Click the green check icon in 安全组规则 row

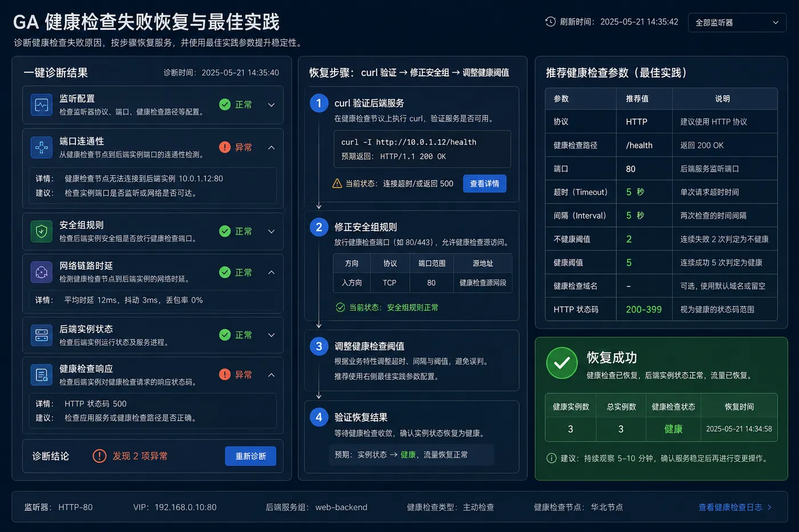coord(225,231)
